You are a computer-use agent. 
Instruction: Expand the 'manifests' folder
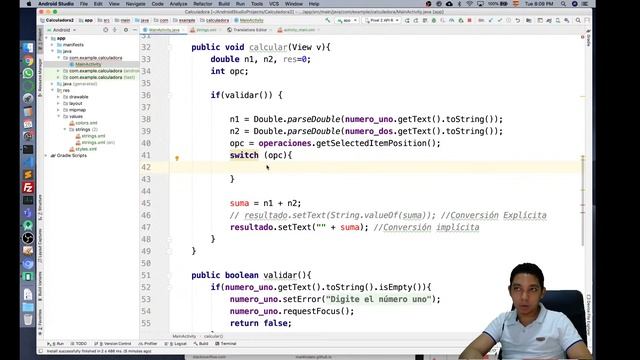[53, 44]
